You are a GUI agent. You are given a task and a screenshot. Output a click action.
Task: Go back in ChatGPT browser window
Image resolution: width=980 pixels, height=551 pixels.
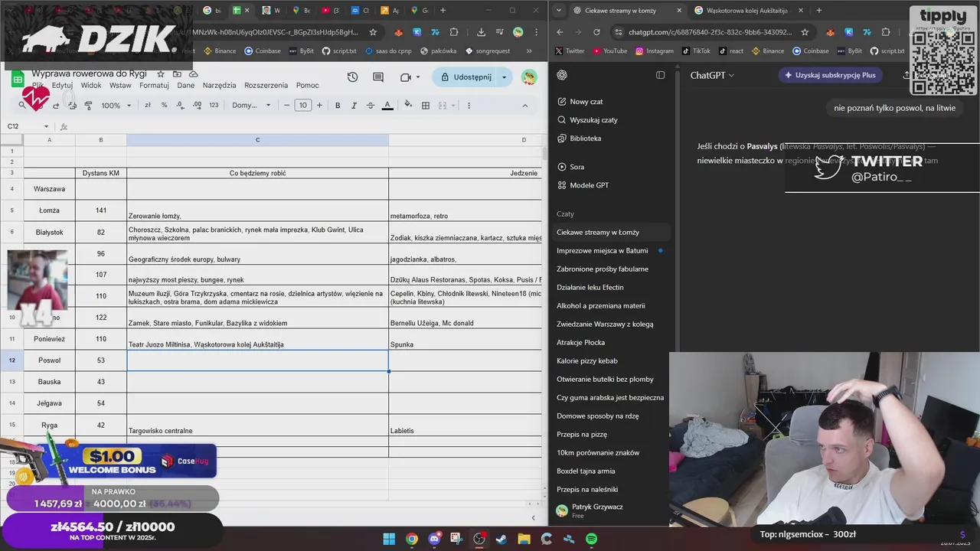coord(560,32)
